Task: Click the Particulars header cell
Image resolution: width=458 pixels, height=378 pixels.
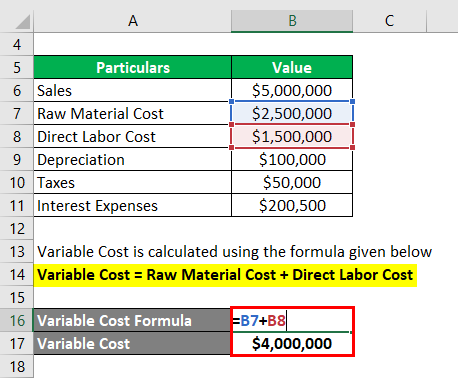Action: coord(133,67)
